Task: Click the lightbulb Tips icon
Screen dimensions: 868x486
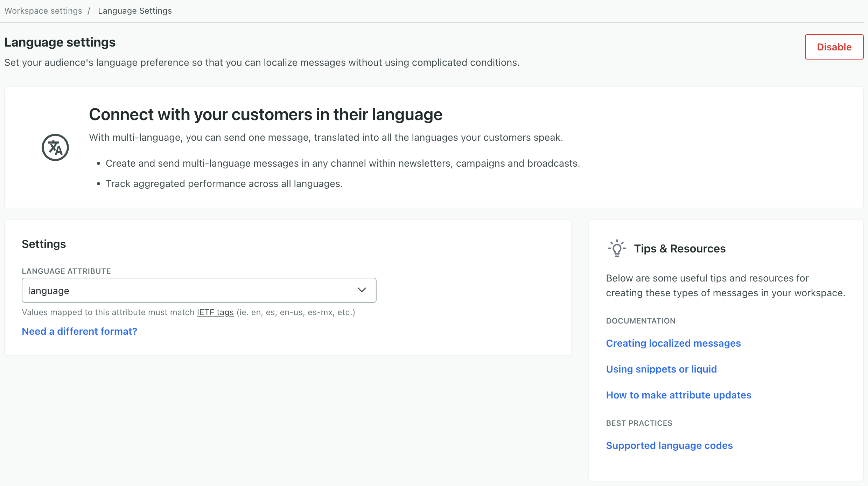Action: click(617, 248)
